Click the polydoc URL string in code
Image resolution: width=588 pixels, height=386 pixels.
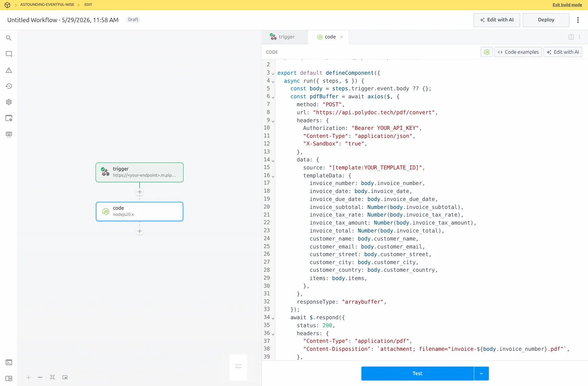click(374, 112)
